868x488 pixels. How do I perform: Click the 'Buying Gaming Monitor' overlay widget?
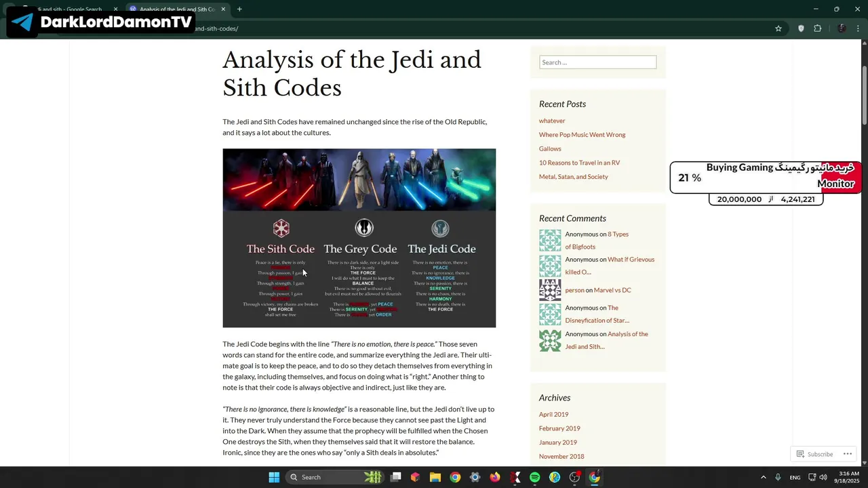tap(766, 178)
